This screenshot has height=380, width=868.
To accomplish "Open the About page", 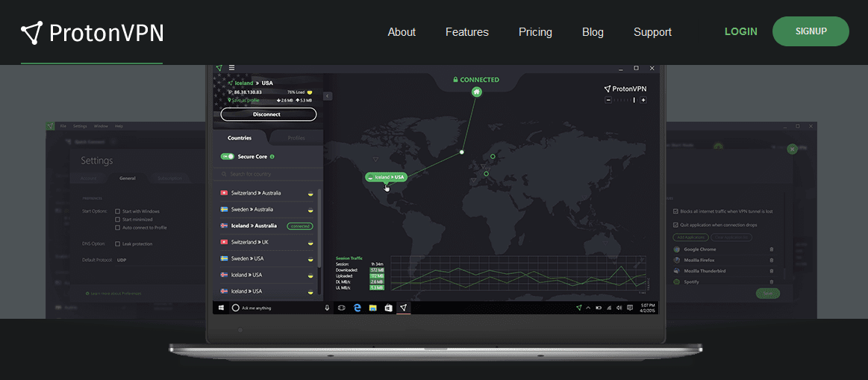I will click(402, 32).
